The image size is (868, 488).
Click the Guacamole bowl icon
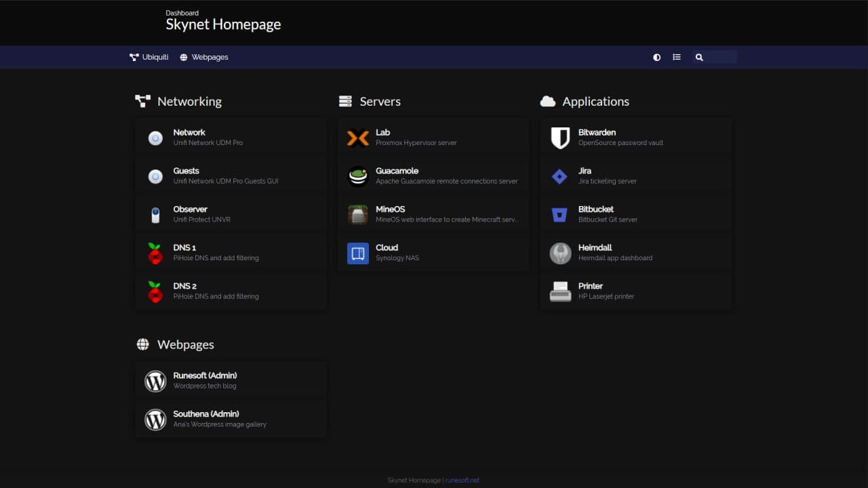357,177
